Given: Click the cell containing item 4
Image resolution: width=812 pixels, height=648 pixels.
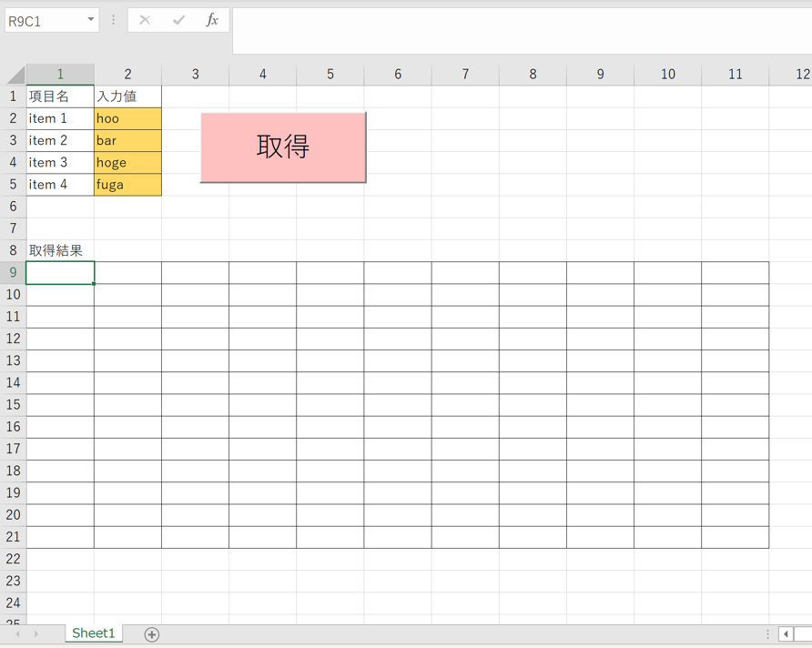Looking at the screenshot, I should 60,185.
